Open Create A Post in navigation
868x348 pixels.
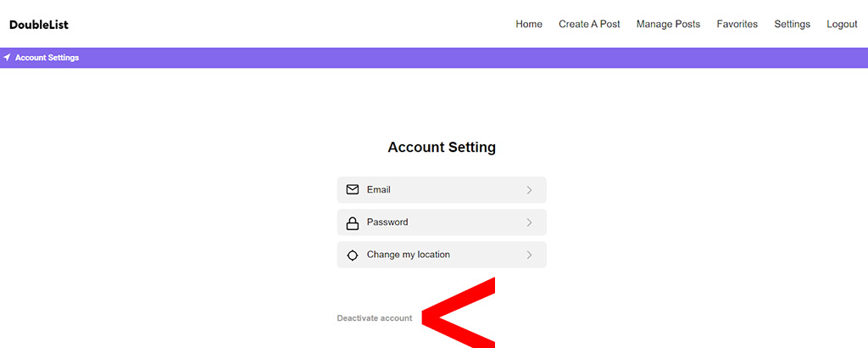coord(589,25)
